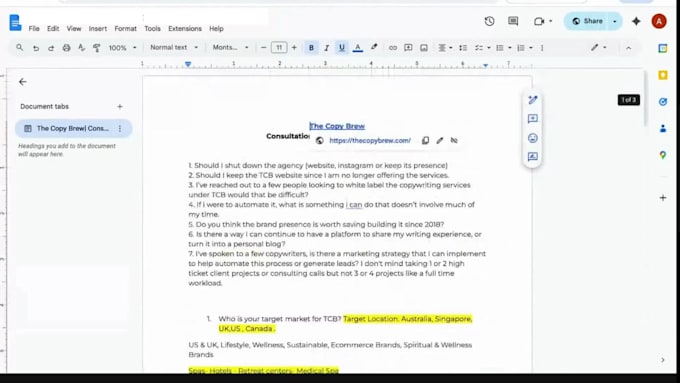This screenshot has height=383, width=680.
Task: Toggle underline formatting
Action: coord(342,48)
